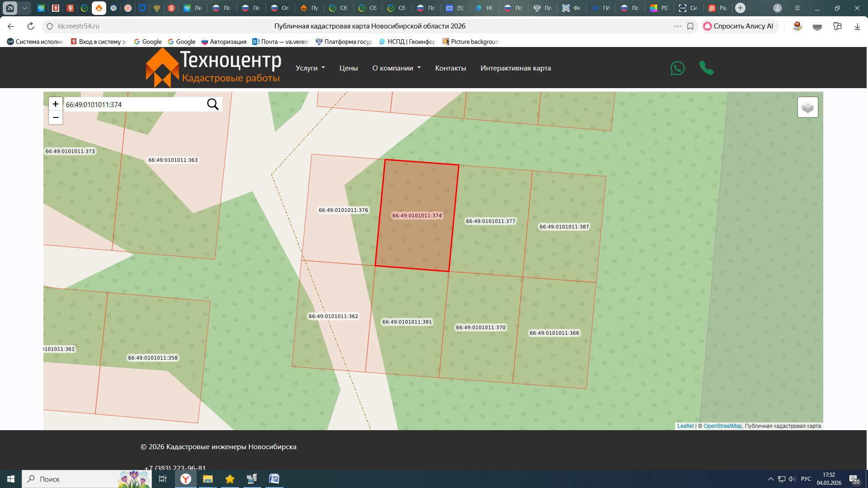This screenshot has width=868, height=488.
Task: Click the Leaflet attribution link
Action: click(685, 426)
